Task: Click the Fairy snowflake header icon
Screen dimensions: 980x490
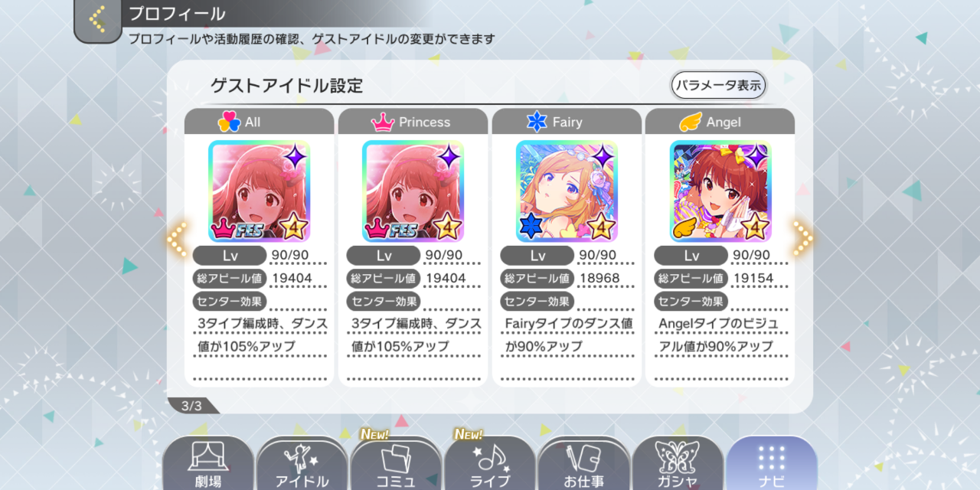Action: [537, 122]
